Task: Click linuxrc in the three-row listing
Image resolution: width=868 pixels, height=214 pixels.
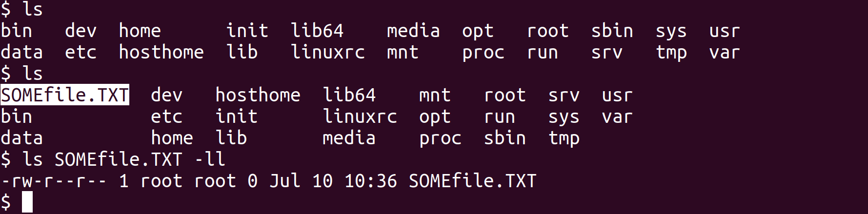Action: click(x=360, y=117)
